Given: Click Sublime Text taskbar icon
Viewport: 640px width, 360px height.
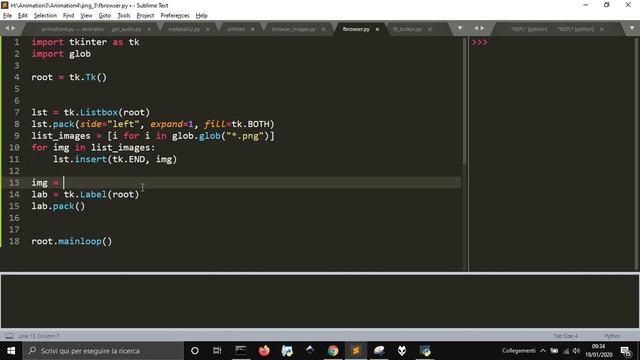Looking at the screenshot, I should (356, 351).
